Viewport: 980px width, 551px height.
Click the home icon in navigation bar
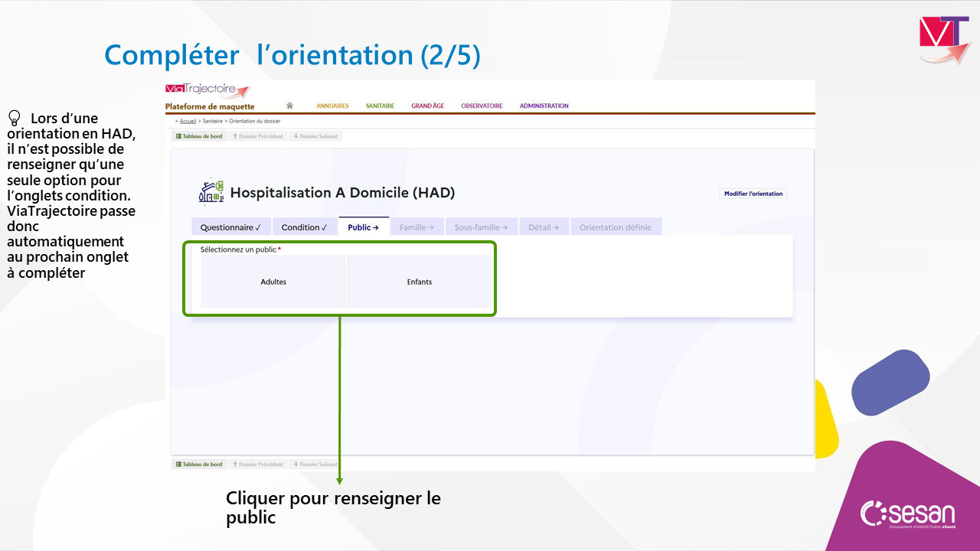point(289,106)
